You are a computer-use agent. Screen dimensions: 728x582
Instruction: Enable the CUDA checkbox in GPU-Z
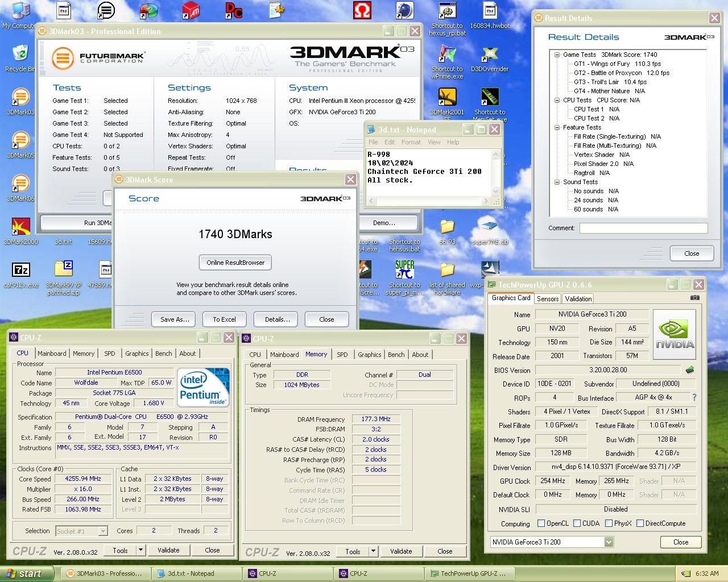[x=577, y=523]
